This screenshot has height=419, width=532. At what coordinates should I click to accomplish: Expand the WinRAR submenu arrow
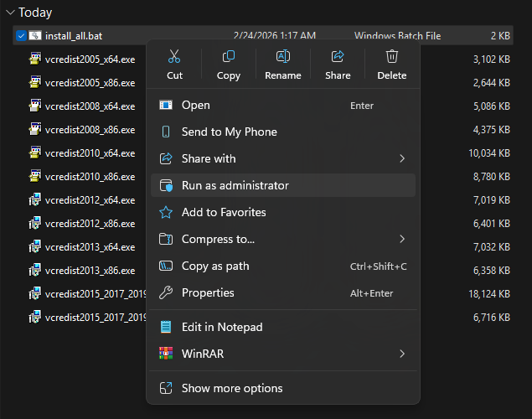point(402,354)
